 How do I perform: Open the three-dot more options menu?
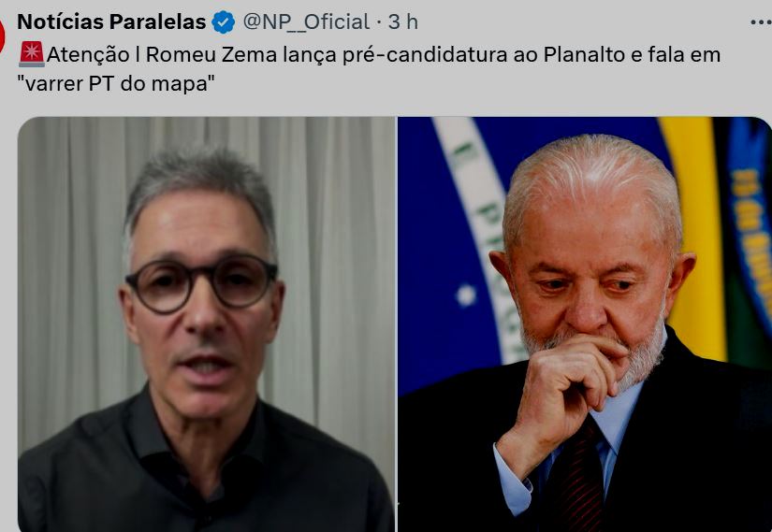coord(761,22)
